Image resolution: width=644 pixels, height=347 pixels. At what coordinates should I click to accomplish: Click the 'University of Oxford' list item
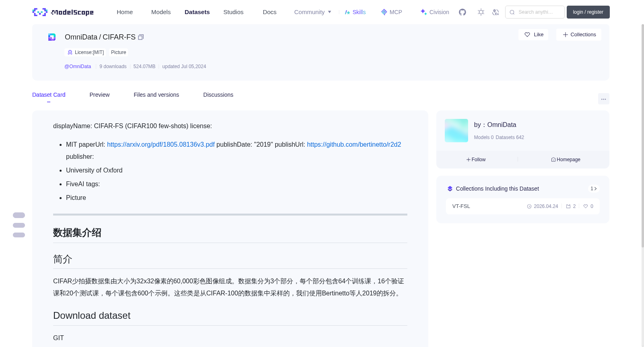94,170
